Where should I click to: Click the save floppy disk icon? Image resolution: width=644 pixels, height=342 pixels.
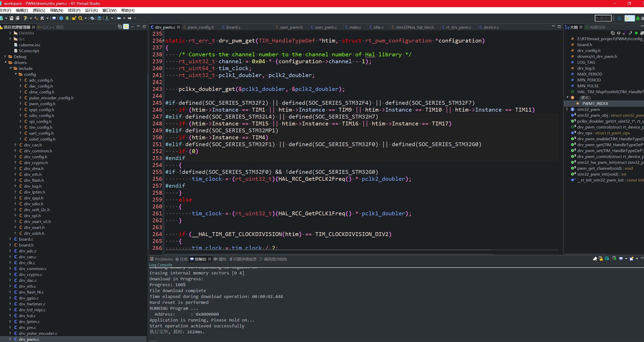(11, 18)
